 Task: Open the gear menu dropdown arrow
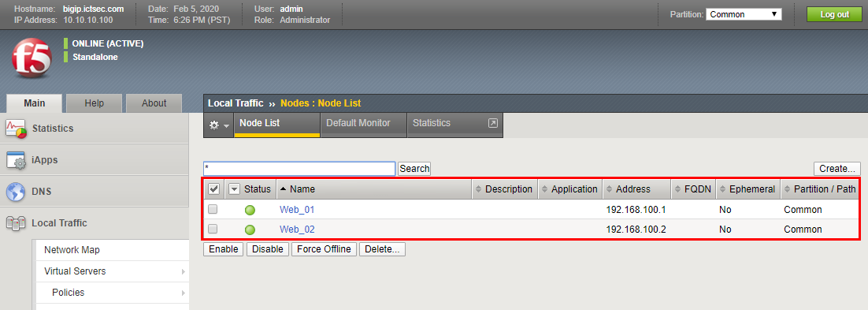coord(226,126)
